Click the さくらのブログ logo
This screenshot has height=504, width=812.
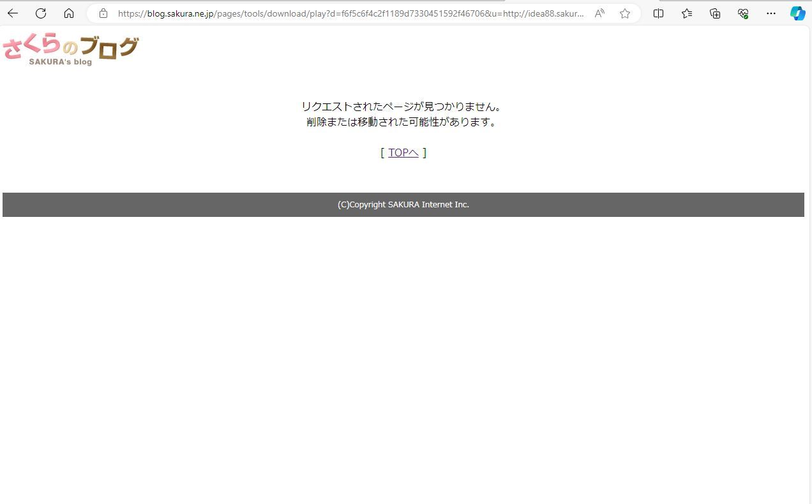click(x=70, y=48)
